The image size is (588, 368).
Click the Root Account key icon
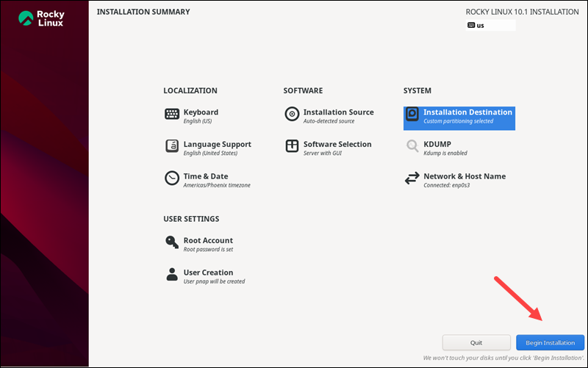coord(172,242)
